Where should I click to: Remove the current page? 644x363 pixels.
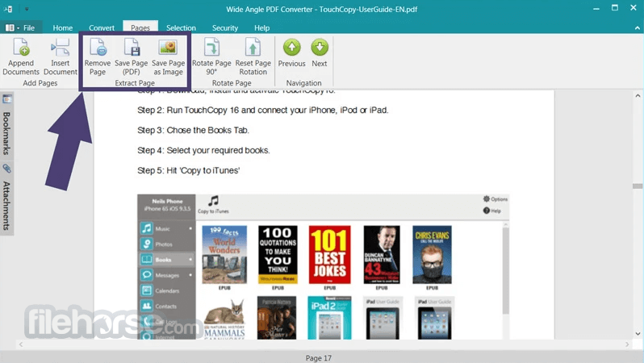click(98, 56)
